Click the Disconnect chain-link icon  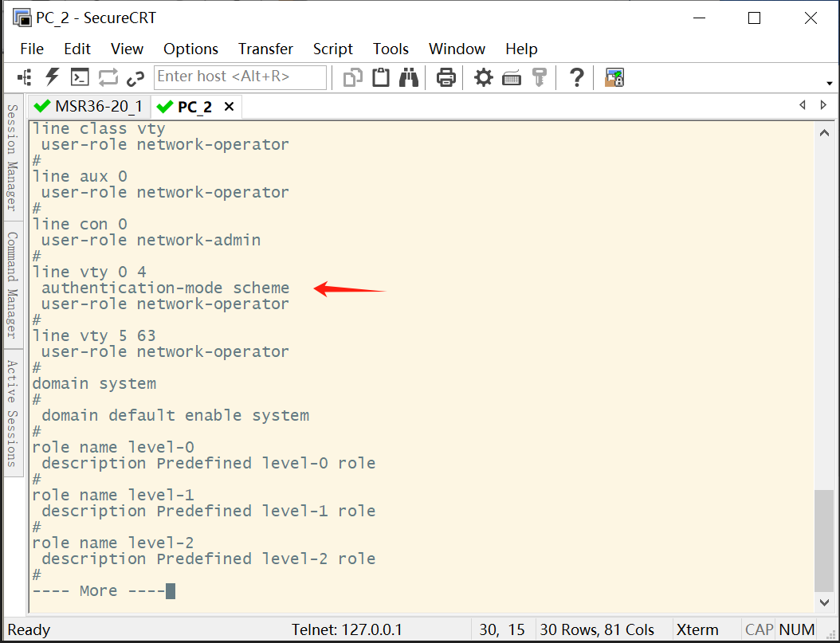click(135, 78)
